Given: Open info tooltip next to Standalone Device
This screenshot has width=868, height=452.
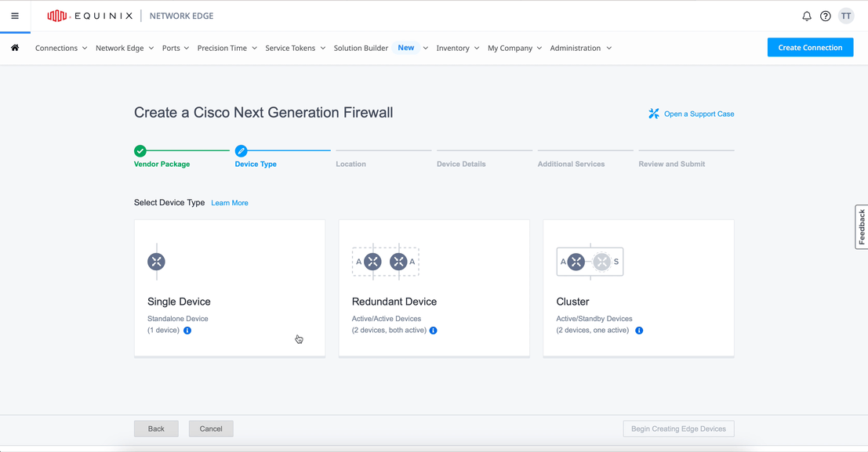Looking at the screenshot, I should [x=187, y=331].
